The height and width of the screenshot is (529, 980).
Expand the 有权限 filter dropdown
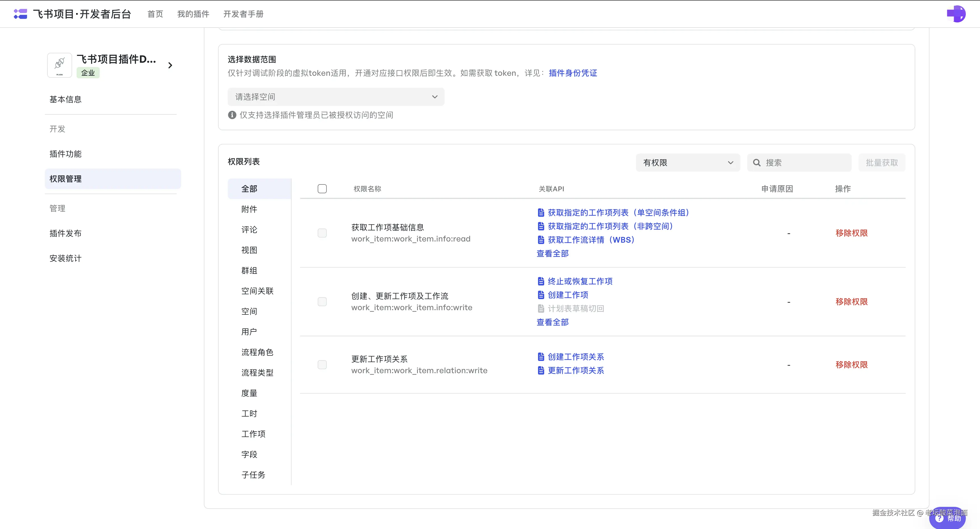pos(687,163)
